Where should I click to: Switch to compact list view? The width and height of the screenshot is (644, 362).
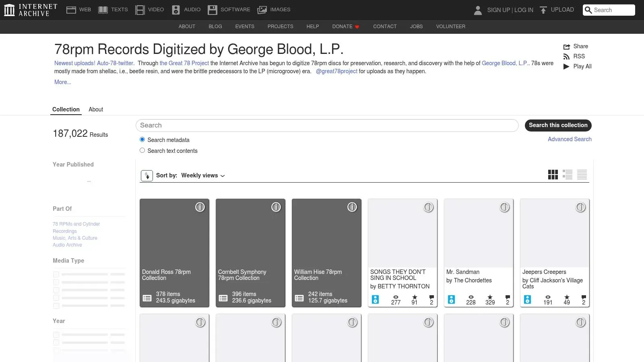pos(582,175)
